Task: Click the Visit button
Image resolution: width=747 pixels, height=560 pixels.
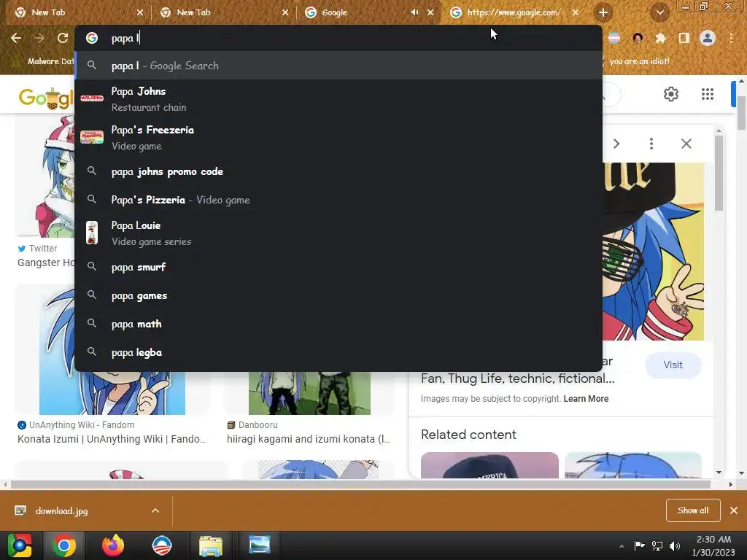Action: coord(673,365)
